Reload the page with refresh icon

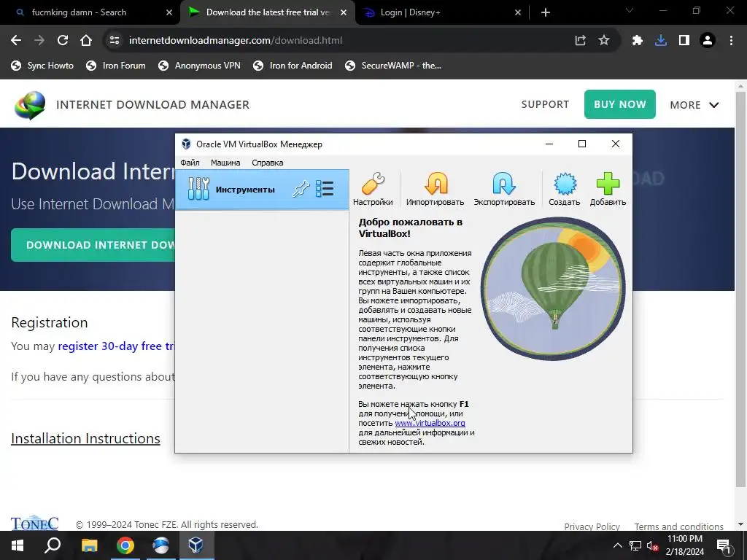click(x=63, y=41)
